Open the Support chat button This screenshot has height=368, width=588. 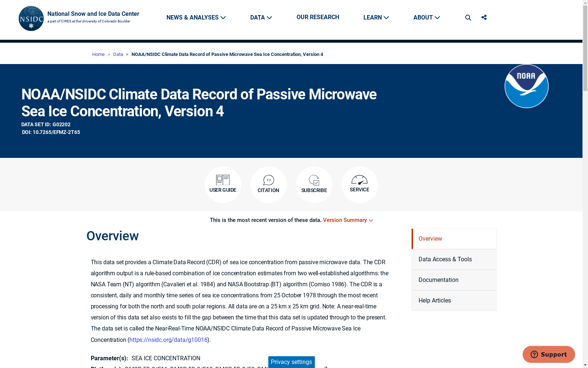(549, 354)
